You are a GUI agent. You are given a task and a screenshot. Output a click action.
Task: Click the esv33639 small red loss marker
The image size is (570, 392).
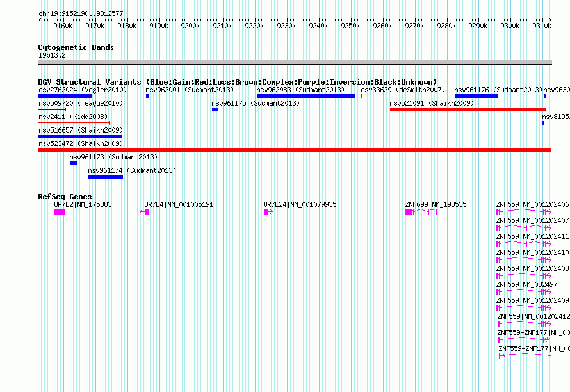(x=362, y=96)
